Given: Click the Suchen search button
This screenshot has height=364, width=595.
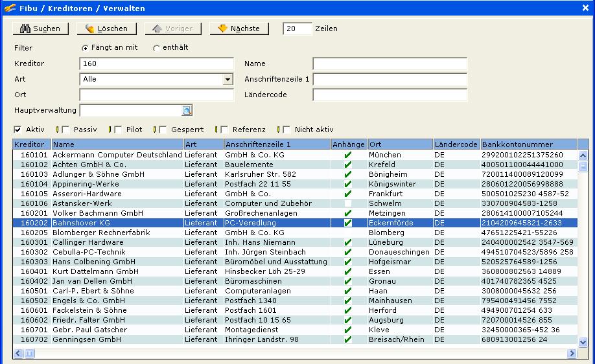Looking at the screenshot, I should tap(41, 28).
